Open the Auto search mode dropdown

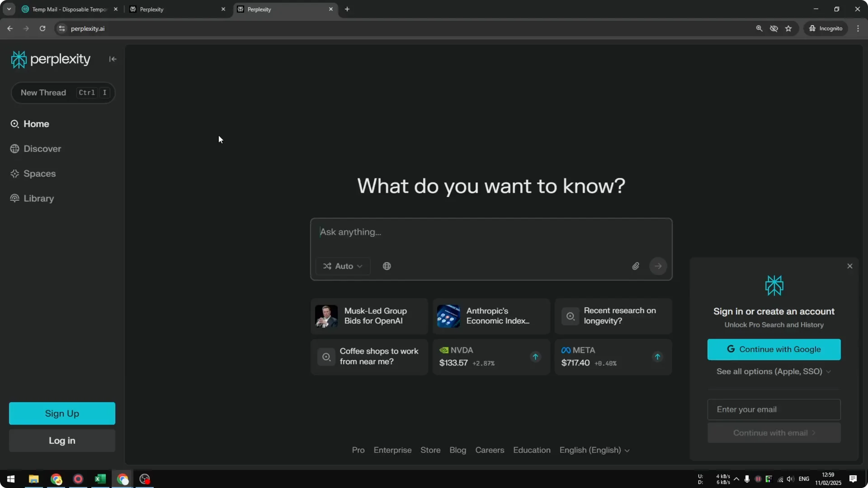point(342,266)
